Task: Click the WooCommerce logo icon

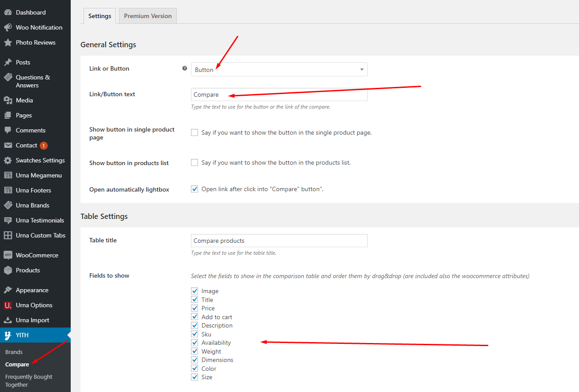Action: 8,255
